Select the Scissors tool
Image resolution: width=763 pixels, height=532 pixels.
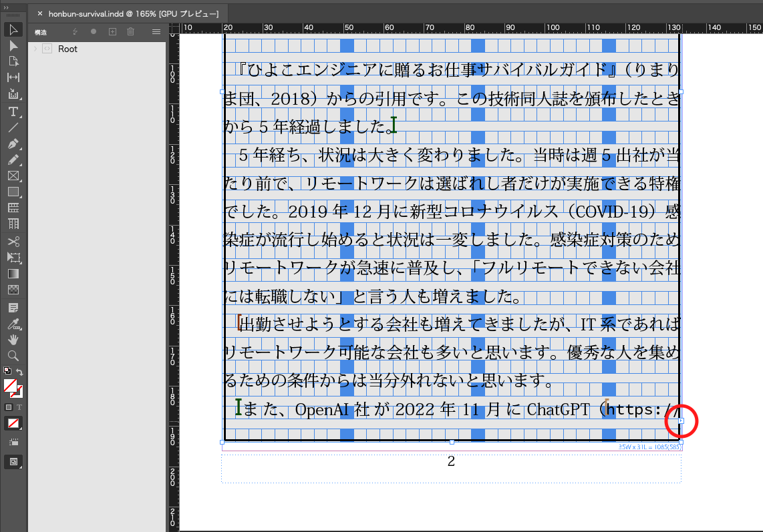13,242
